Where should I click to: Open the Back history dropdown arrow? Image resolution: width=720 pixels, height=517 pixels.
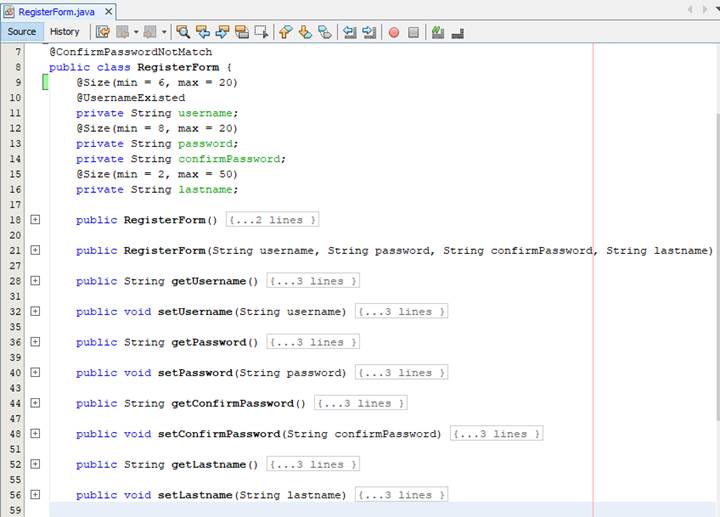pyautogui.click(x=136, y=32)
